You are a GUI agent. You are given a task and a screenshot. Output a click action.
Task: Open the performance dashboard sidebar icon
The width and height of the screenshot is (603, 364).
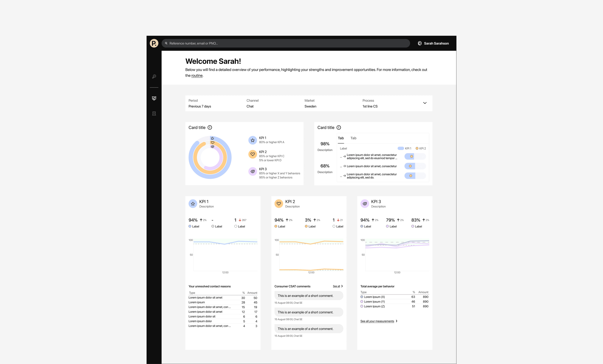click(154, 98)
